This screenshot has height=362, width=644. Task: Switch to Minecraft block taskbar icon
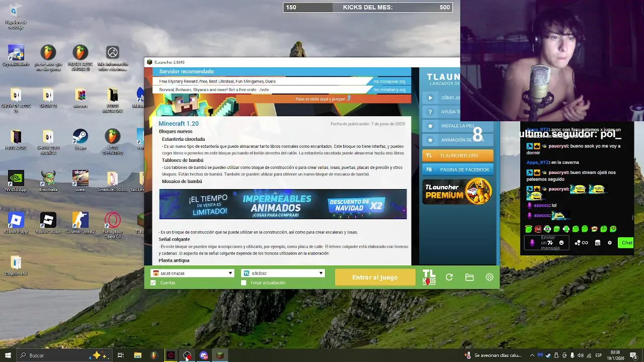220,355
